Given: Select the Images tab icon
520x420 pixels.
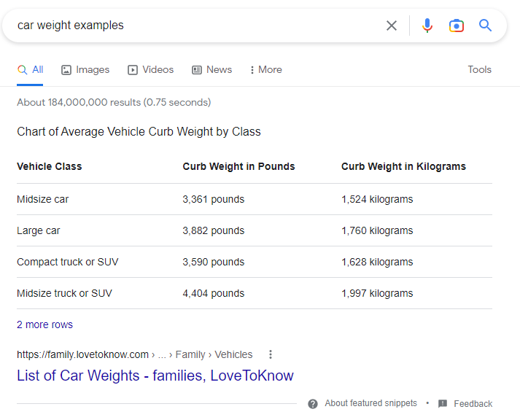Looking at the screenshot, I should tap(66, 70).
